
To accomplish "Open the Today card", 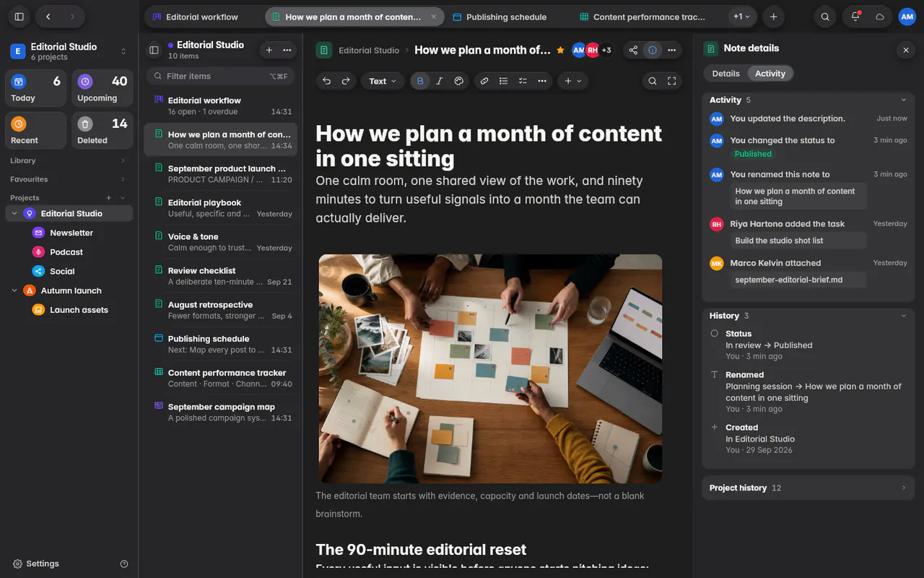I will (x=36, y=88).
